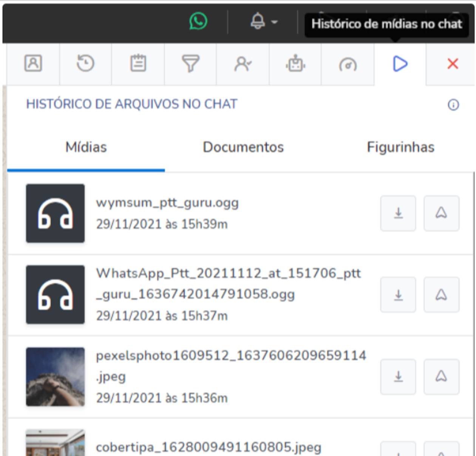Screen dimensions: 476x456
Task: Download wymsum_ptt_guru.ogg file
Action: [398, 213]
